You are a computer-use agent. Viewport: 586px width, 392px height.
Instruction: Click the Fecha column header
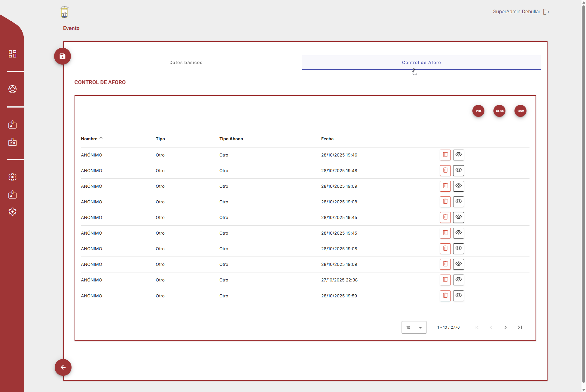[x=327, y=139]
